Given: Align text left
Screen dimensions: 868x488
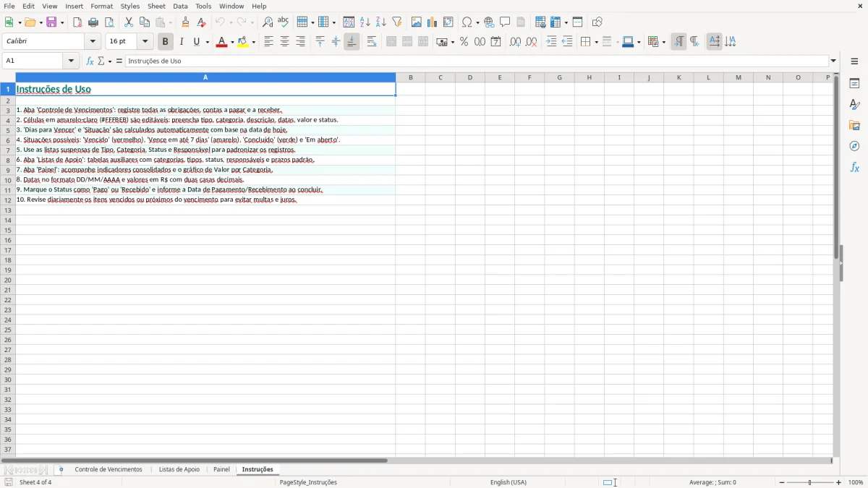Looking at the screenshot, I should pos(268,42).
